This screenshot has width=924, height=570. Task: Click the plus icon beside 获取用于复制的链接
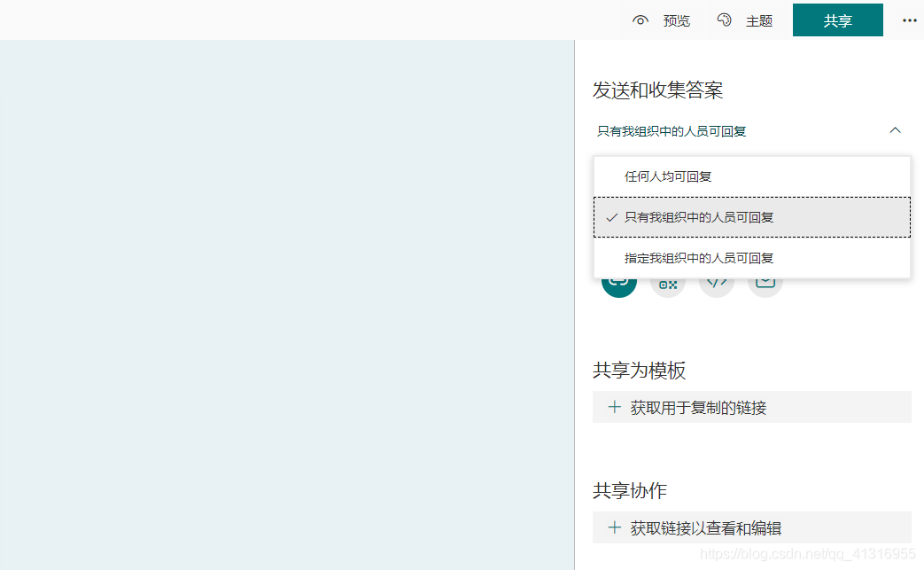pyautogui.click(x=614, y=406)
